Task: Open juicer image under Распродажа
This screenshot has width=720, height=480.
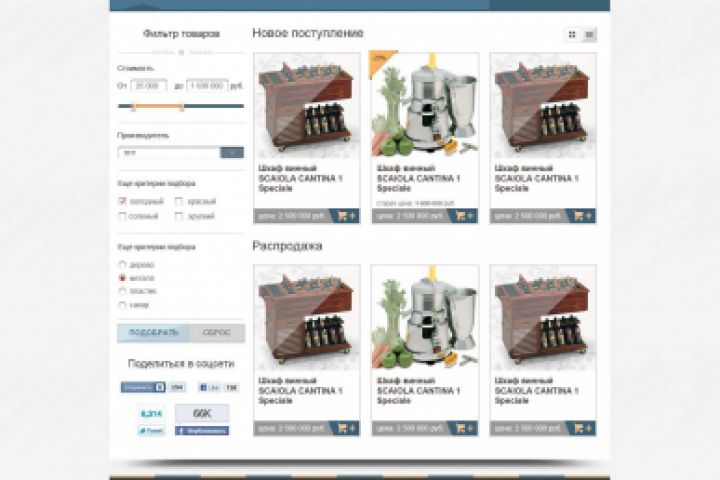Action: click(425, 318)
